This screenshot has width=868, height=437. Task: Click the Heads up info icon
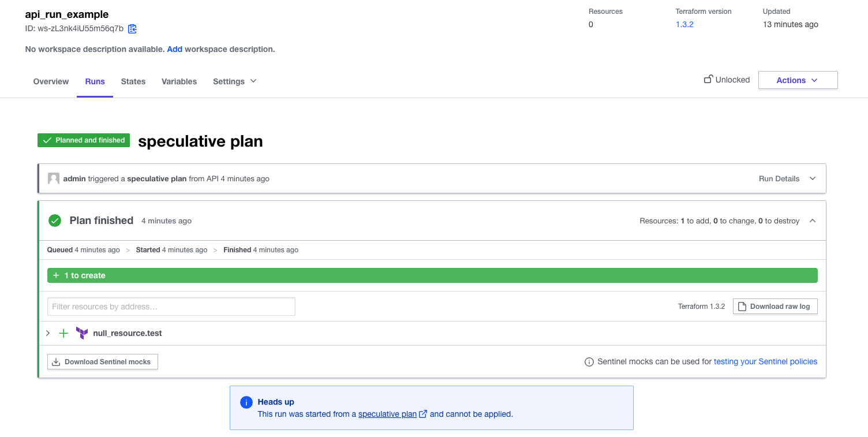point(246,402)
